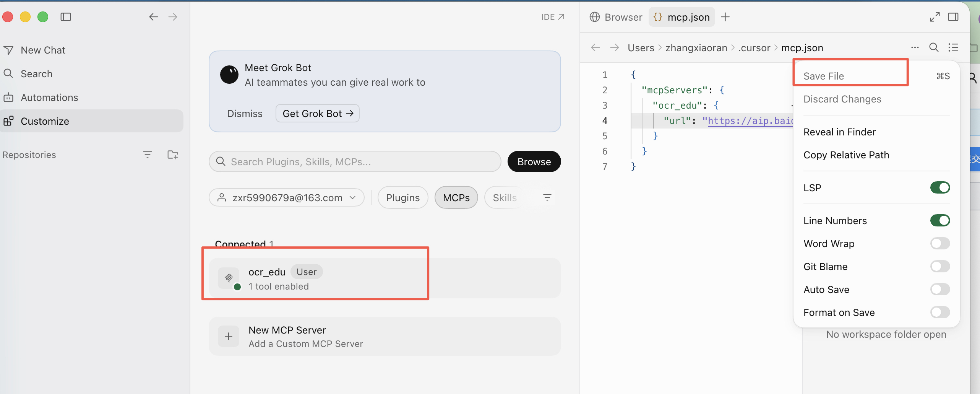Click Get Grok Bot button

(x=318, y=114)
